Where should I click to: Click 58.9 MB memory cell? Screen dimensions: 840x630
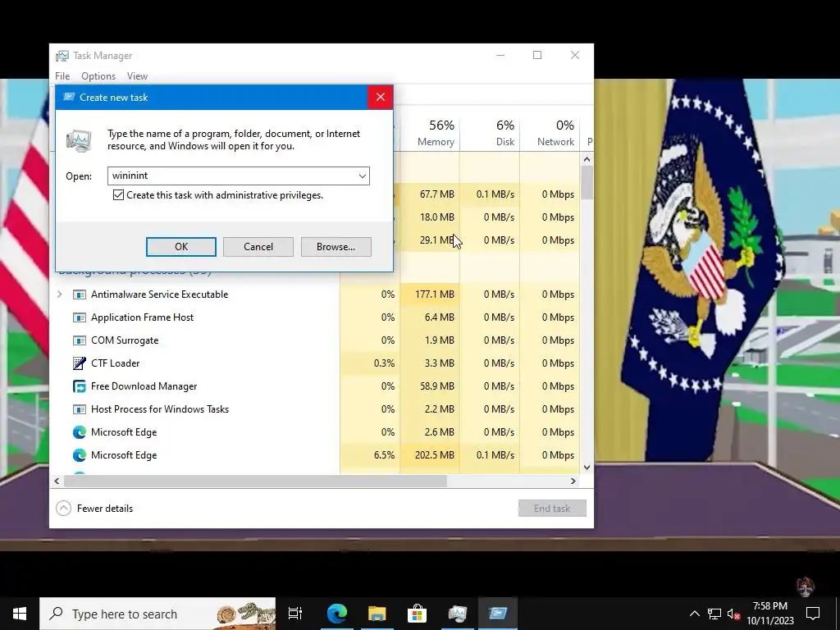[430, 386]
